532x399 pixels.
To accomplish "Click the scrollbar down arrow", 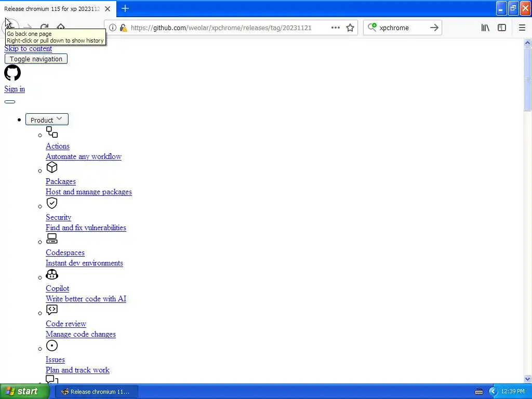I will [527, 379].
